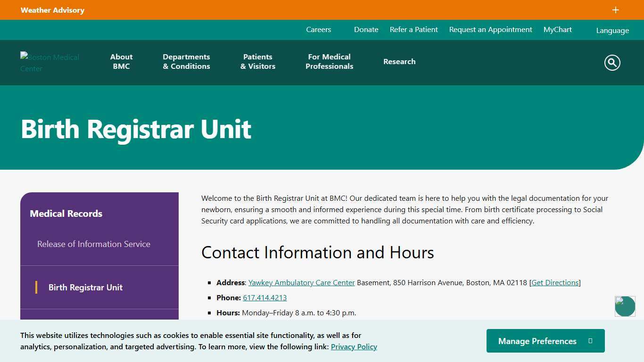Click the Donate link
644x362 pixels.
(x=366, y=29)
